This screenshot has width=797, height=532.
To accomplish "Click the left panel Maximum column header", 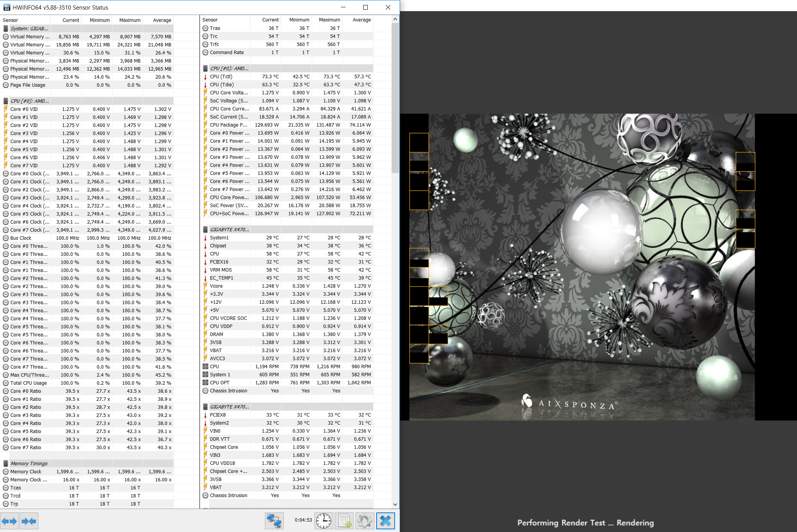I will point(129,20).
